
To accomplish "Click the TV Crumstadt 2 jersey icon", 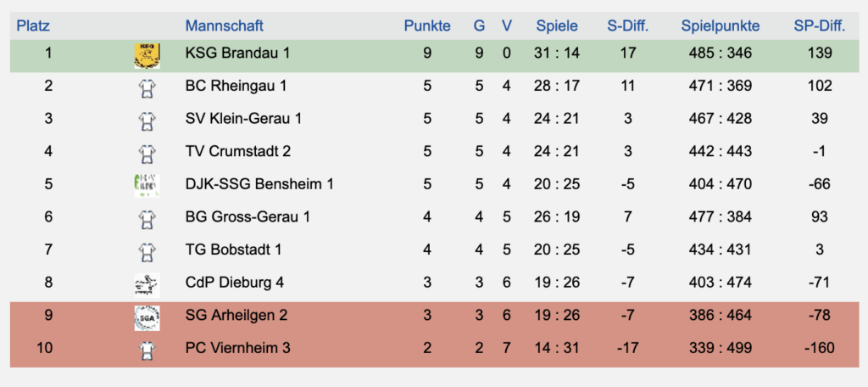I will [147, 152].
